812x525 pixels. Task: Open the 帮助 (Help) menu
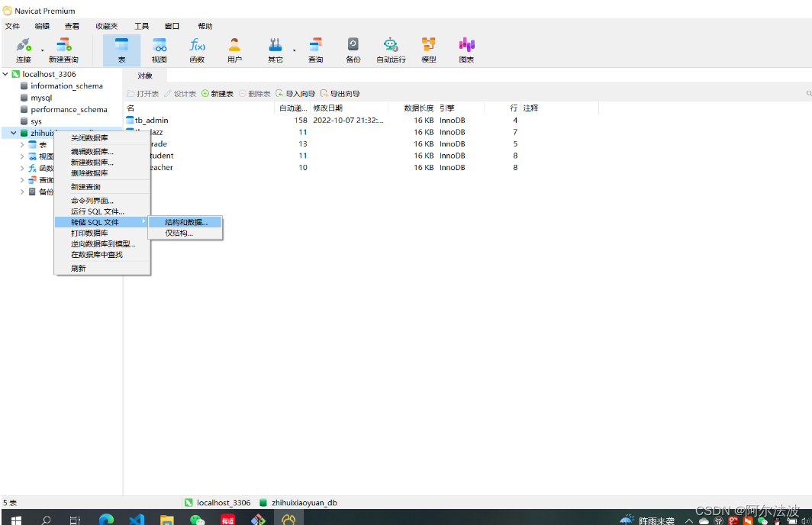point(205,26)
